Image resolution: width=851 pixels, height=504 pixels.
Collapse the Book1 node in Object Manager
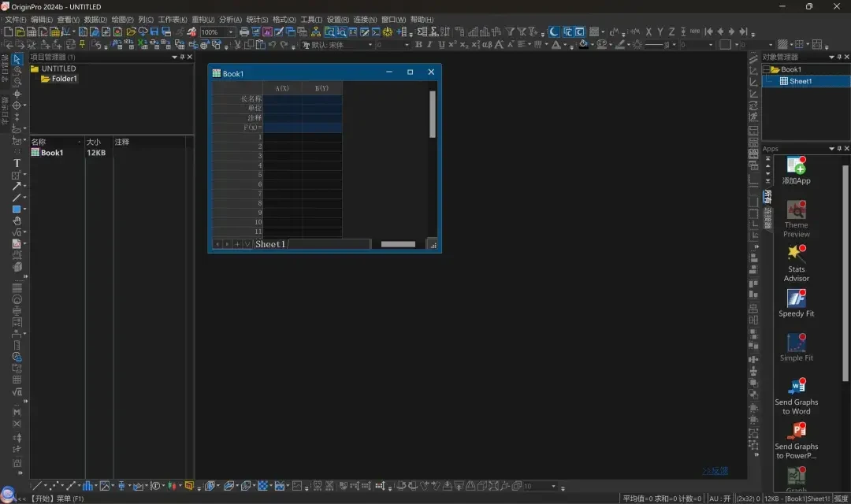(767, 69)
